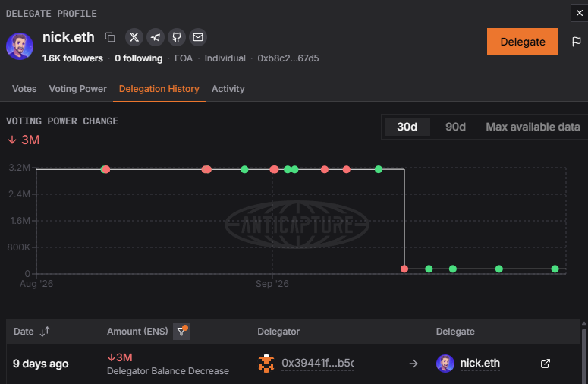588x384 pixels.
Task: Switch to the Votes tab
Action: (x=24, y=89)
